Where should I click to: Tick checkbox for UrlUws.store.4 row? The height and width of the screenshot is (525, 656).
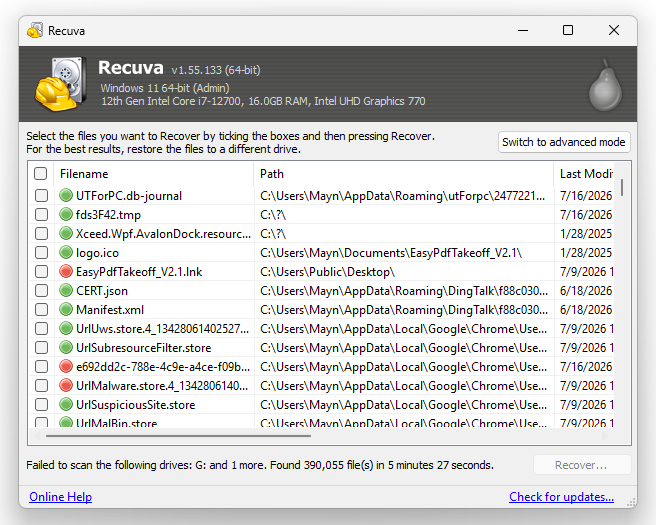click(41, 328)
